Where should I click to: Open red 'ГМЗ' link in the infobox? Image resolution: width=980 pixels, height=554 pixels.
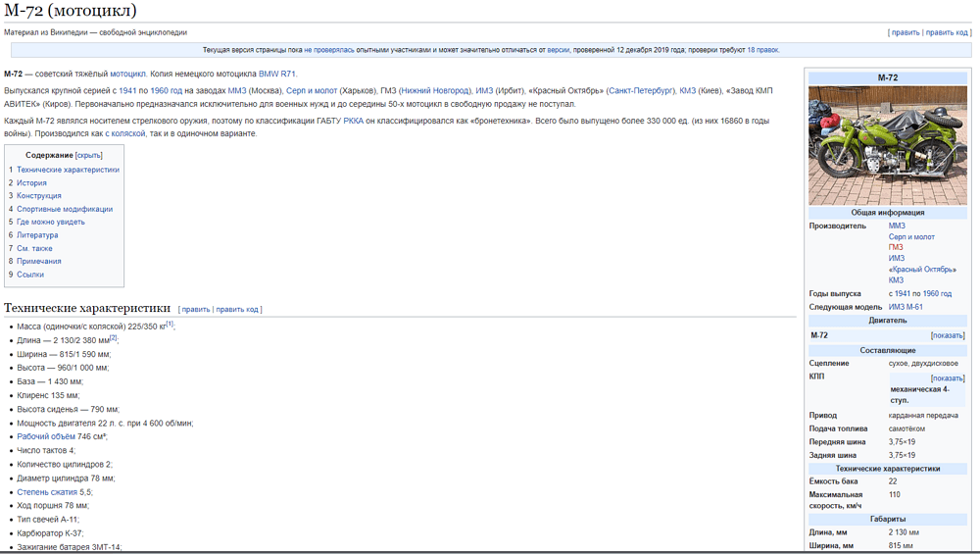(896, 248)
